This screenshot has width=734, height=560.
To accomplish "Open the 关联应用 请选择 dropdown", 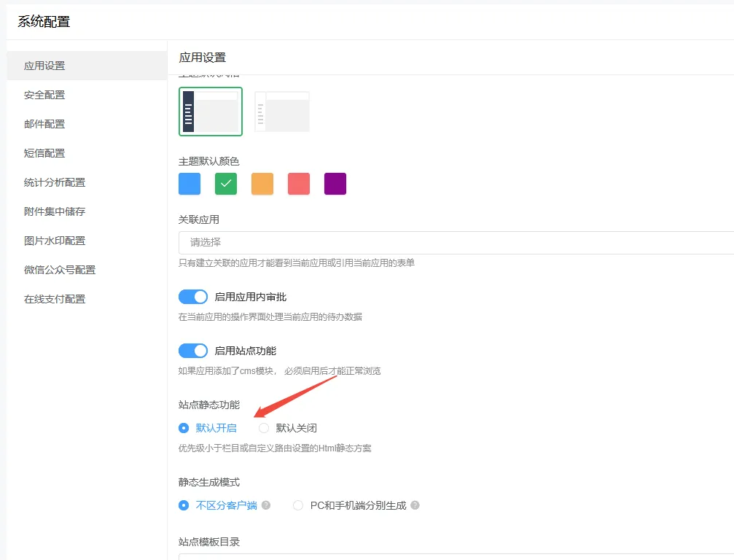I will click(456, 243).
